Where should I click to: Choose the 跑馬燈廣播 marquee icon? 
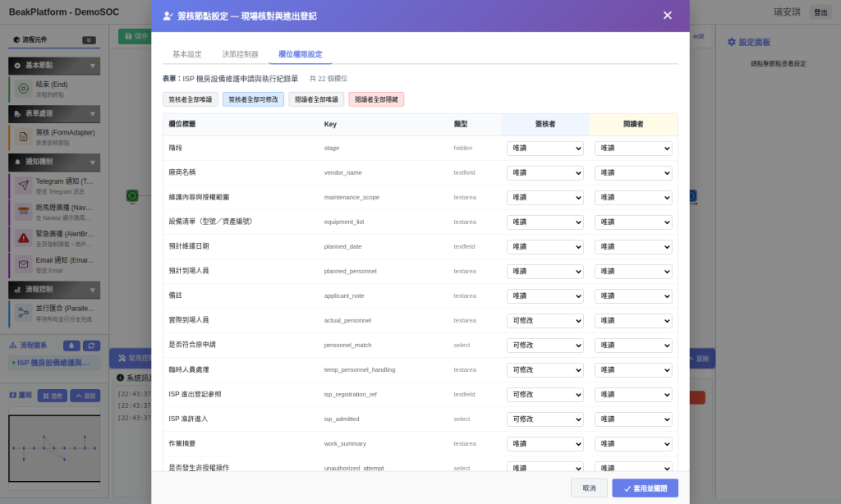(24, 212)
